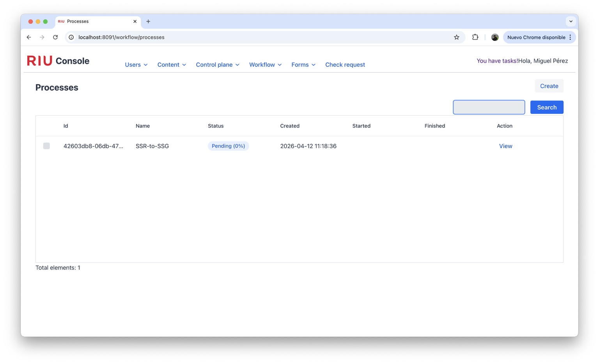Click the browser back arrow

tap(29, 37)
